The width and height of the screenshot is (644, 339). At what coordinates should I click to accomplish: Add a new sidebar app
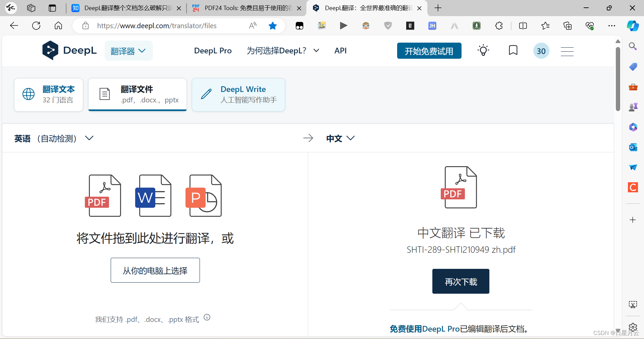tap(633, 220)
